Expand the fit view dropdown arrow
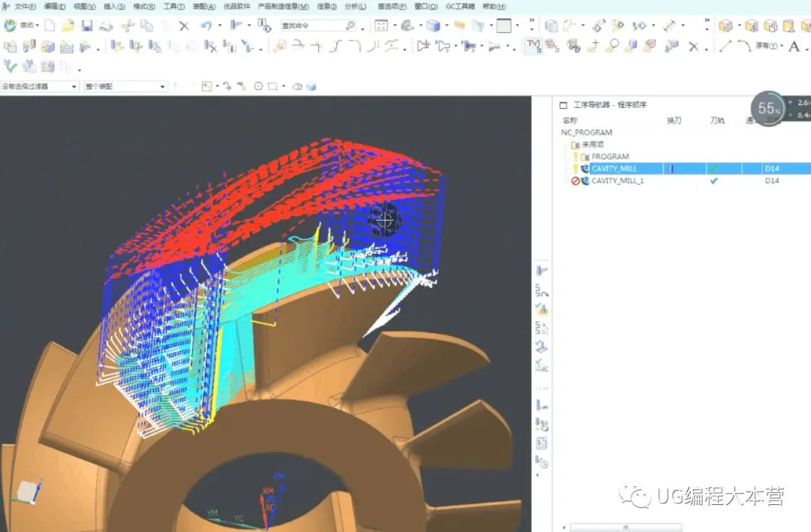The image size is (811, 532). (395, 26)
